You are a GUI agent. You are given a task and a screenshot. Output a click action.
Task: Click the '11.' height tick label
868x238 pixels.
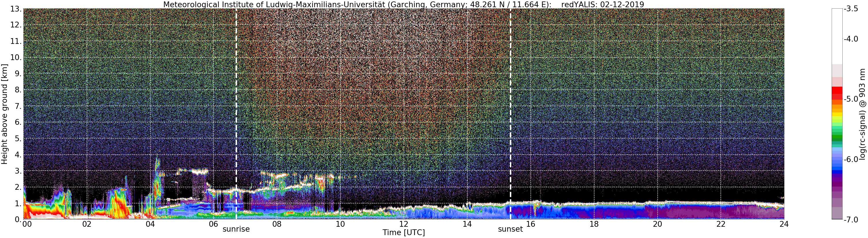16,41
